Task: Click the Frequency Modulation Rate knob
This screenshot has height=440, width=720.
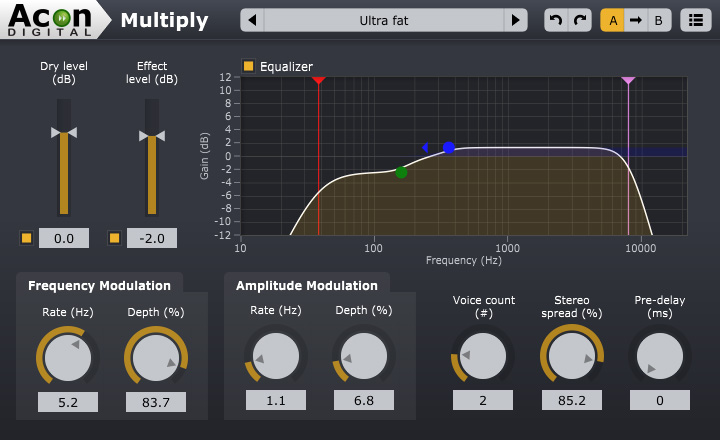Action: [x=68, y=357]
